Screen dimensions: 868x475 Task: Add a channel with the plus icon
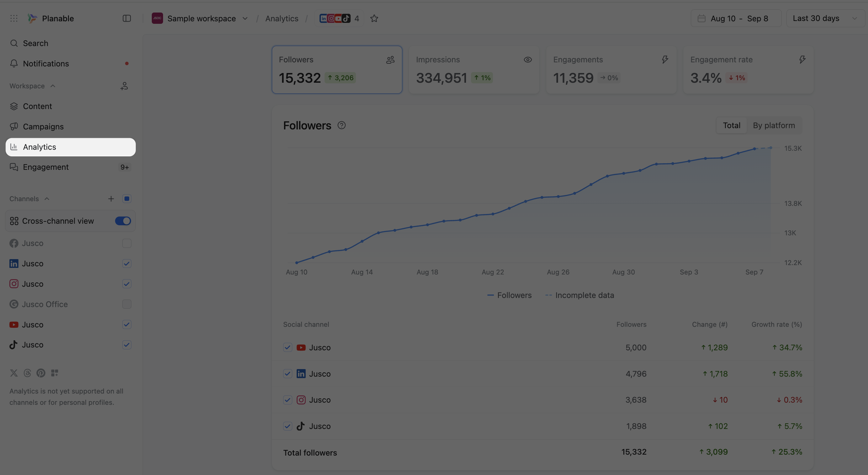coord(111,199)
